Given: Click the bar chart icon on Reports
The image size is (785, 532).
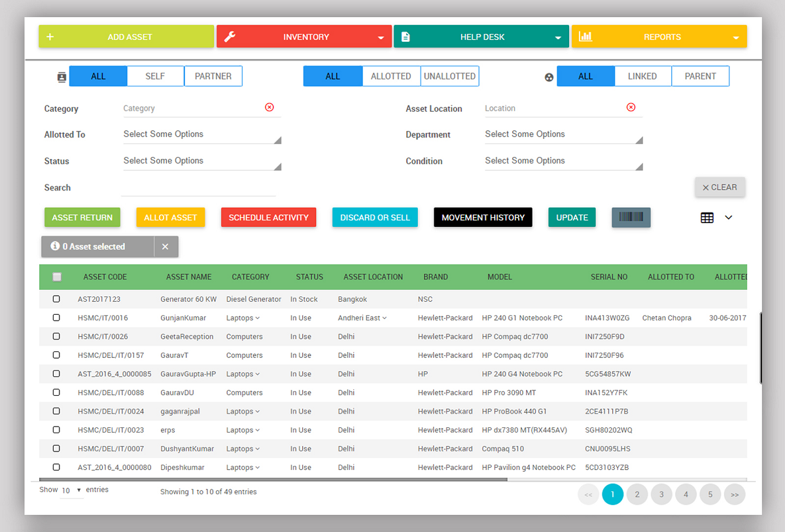Looking at the screenshot, I should 585,37.
